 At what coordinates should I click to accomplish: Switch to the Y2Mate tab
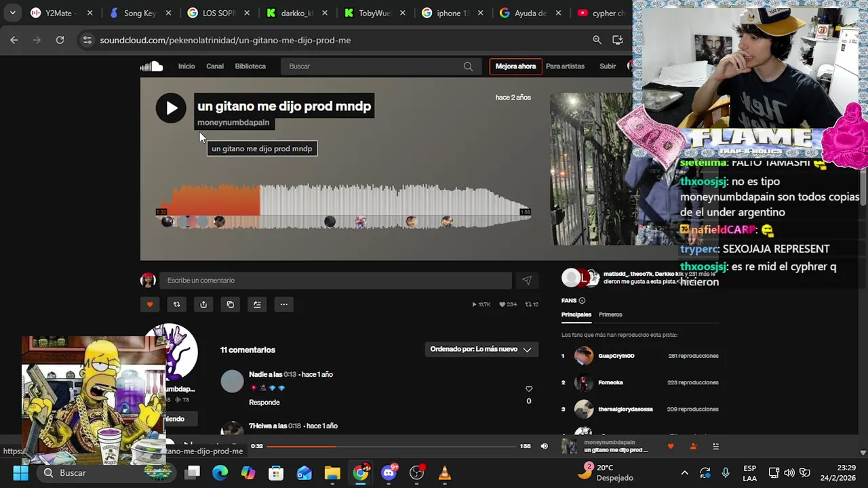coord(61,13)
